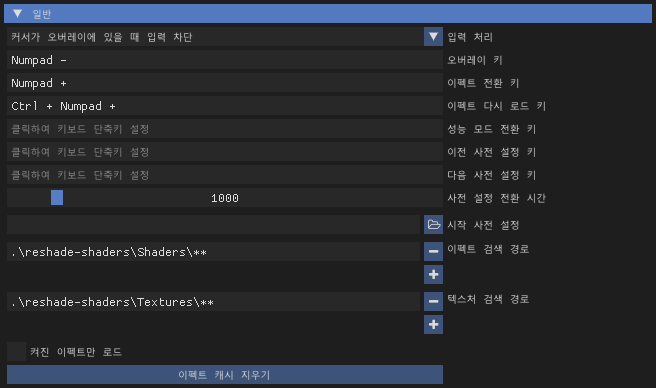Click the 이펙트 전환 키 label

[483, 83]
